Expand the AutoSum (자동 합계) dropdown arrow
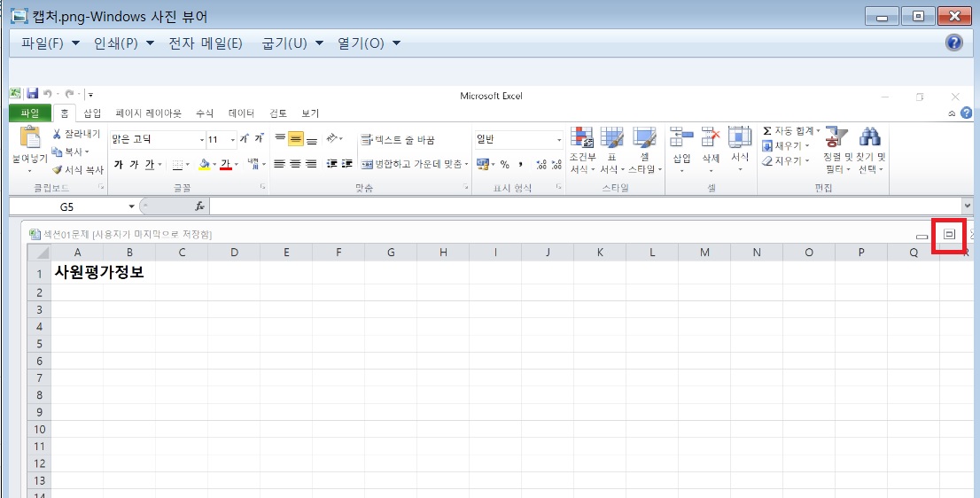Image resolution: width=980 pixels, height=498 pixels. coord(818,131)
